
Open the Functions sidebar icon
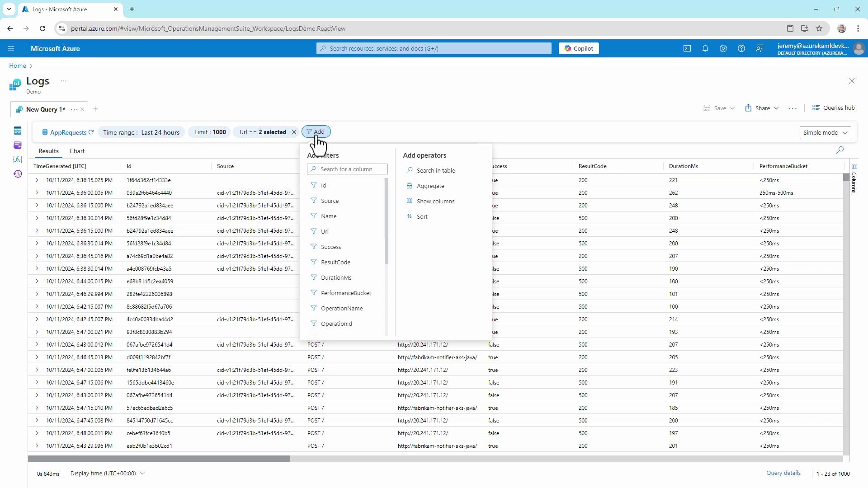pyautogui.click(x=18, y=160)
